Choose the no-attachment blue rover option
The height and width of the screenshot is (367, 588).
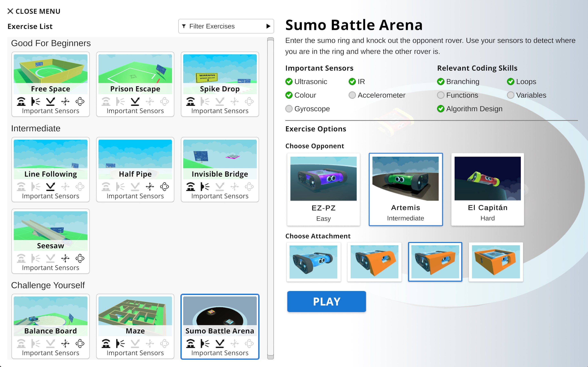313,262
